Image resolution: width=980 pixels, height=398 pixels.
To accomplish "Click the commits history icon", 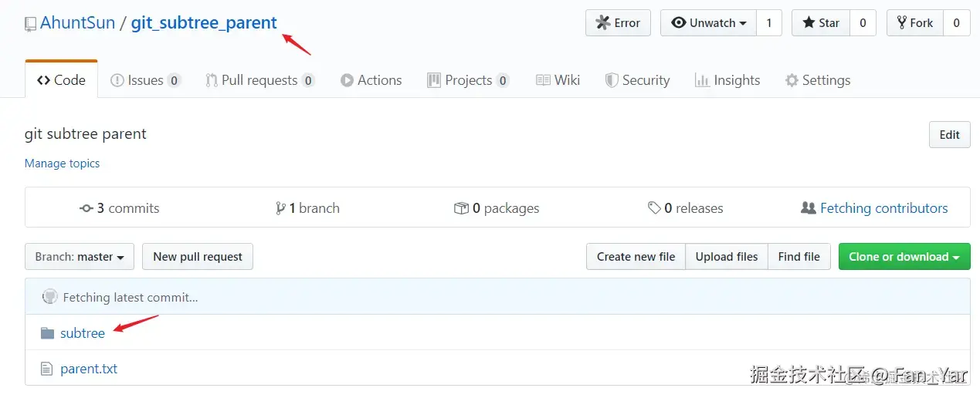I will click(86, 208).
